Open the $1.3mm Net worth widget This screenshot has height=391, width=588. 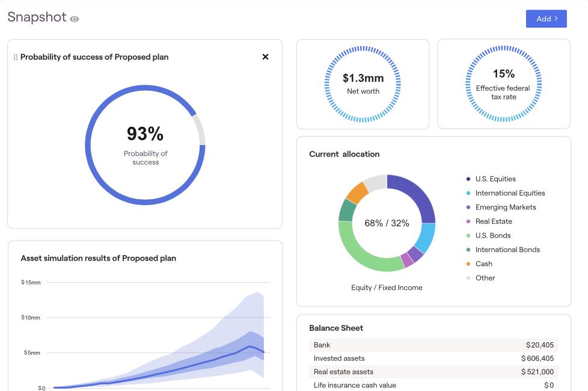363,84
